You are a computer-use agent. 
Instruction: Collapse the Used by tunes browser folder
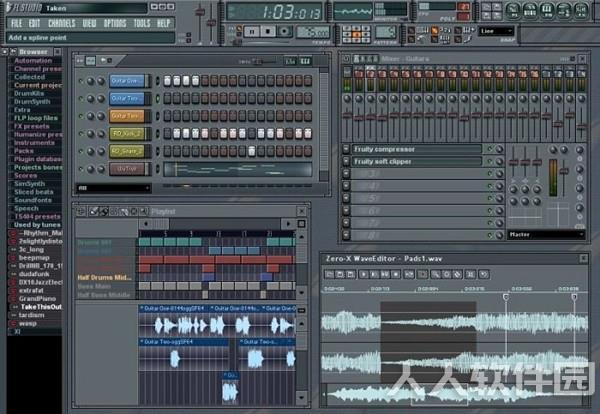point(37,225)
